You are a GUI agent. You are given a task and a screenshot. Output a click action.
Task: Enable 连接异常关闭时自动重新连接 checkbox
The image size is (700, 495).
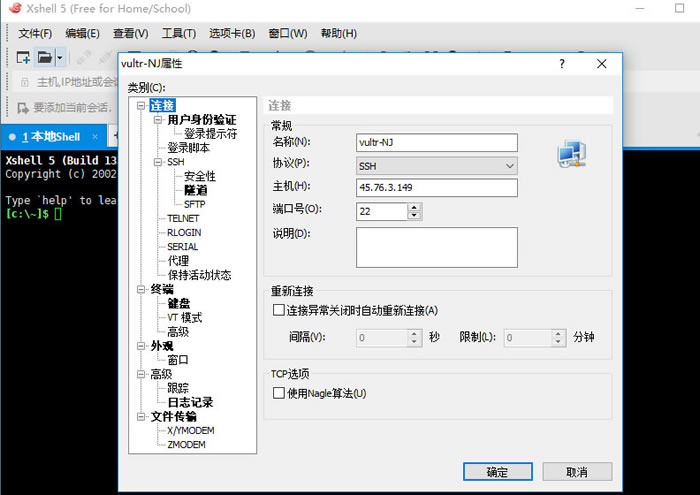(279, 310)
